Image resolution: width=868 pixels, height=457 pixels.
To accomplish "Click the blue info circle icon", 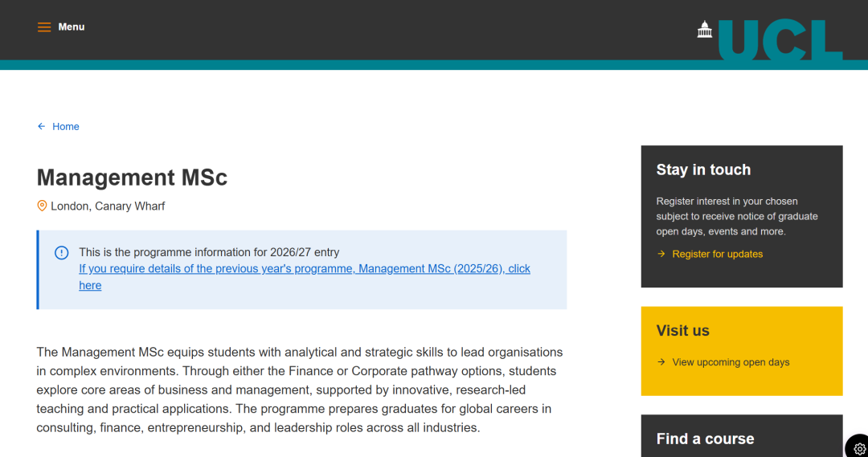I will [x=62, y=253].
